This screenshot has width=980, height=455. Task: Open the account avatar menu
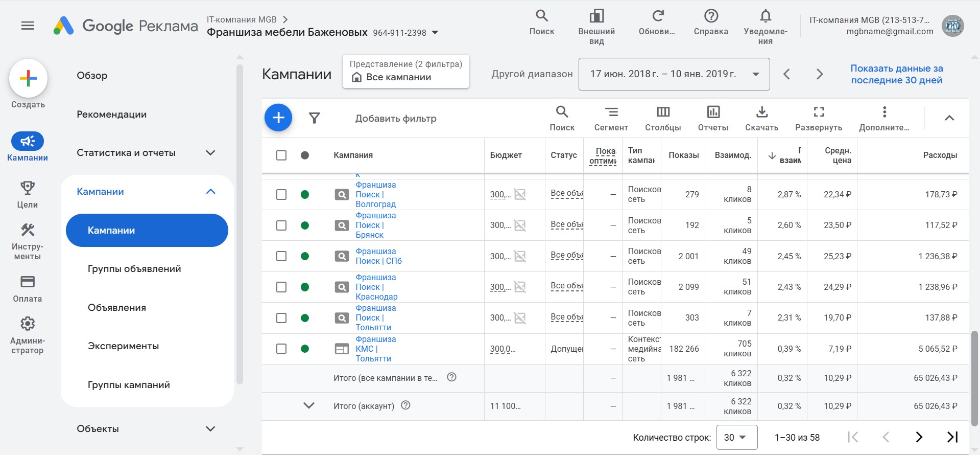pos(952,26)
